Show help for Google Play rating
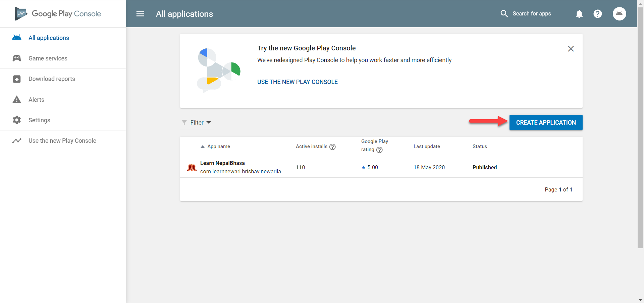This screenshot has height=303, width=644. [x=379, y=150]
